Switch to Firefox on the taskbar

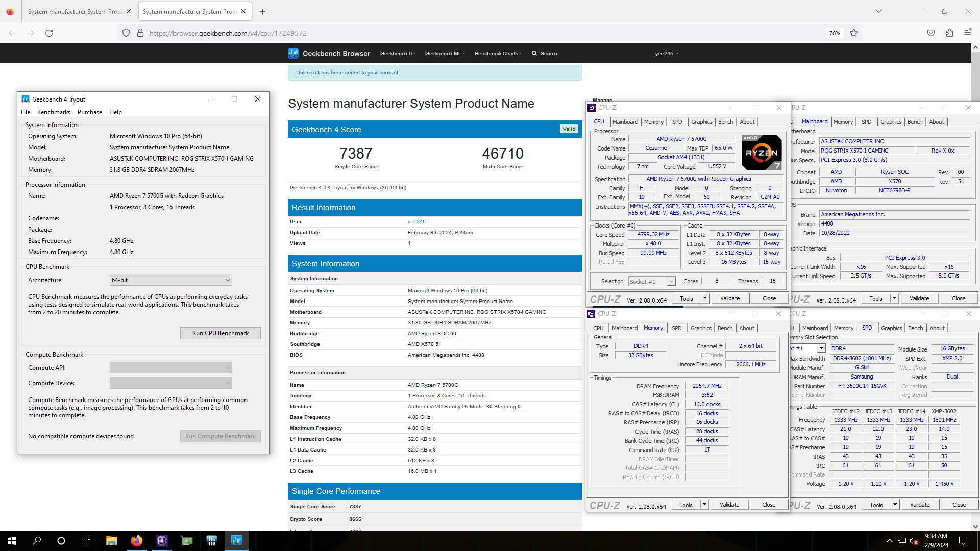pyautogui.click(x=136, y=541)
